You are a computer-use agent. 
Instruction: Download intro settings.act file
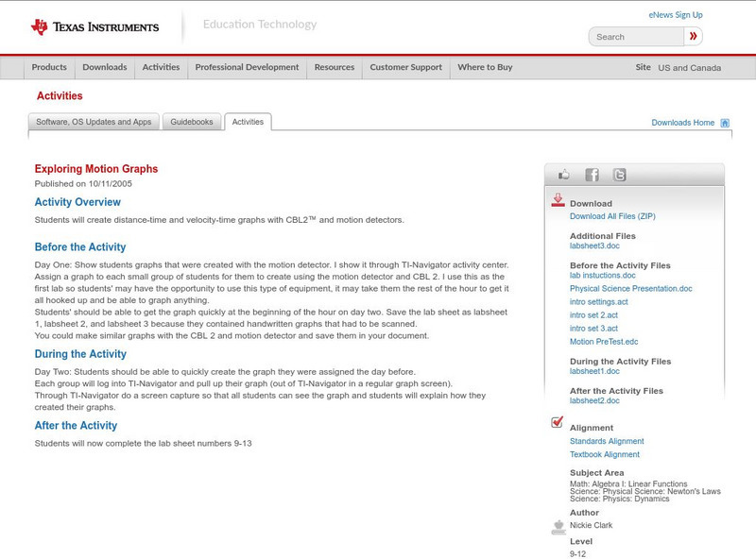click(599, 301)
